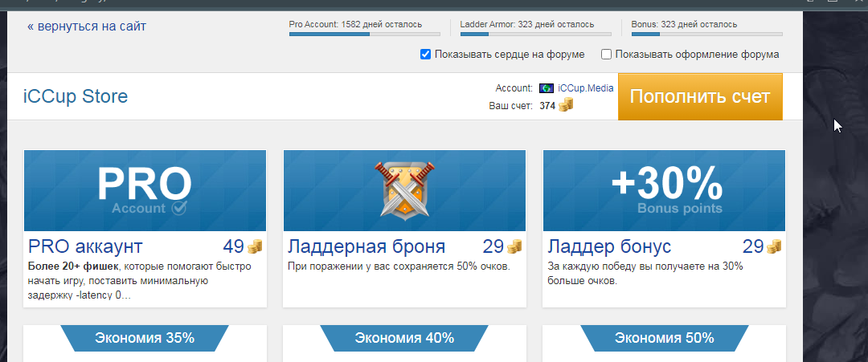
Task: Click the «Пополнить счет» button
Action: click(x=700, y=96)
